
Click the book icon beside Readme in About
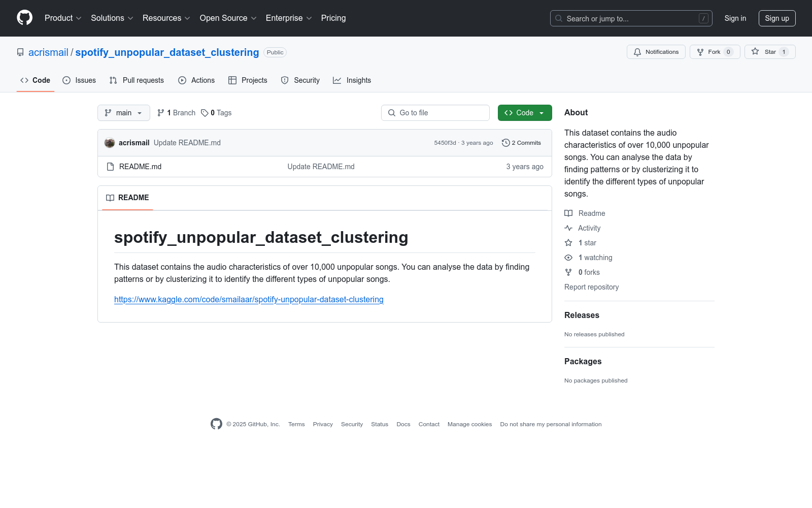[568, 213]
